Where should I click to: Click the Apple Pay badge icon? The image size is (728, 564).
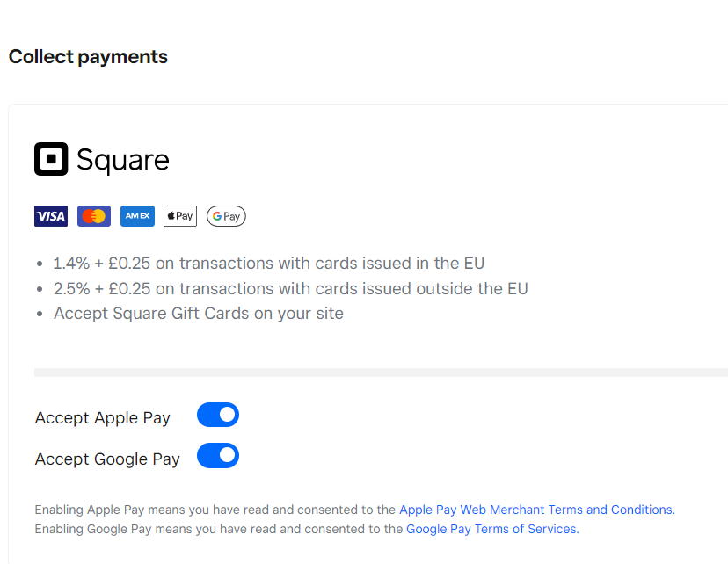[x=180, y=216]
